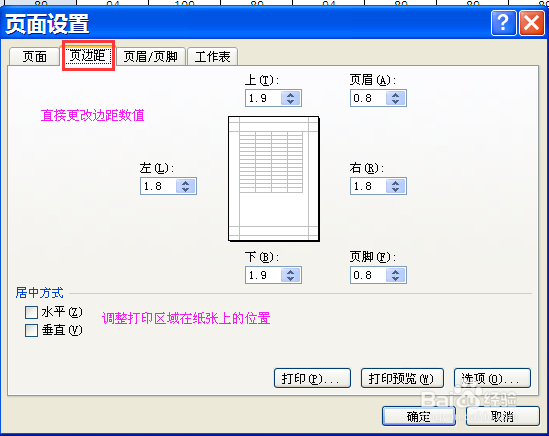Click the page margin preview thumbnail
The width and height of the screenshot is (549, 436).
(x=274, y=179)
